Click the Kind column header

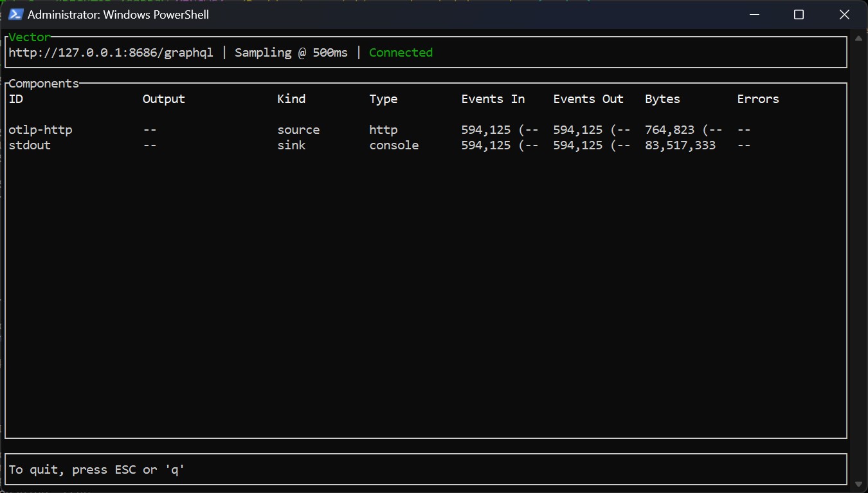tap(291, 99)
